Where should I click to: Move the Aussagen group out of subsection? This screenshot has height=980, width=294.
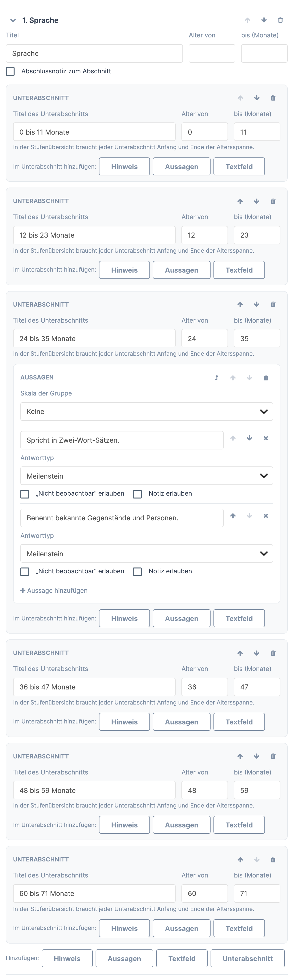pyautogui.click(x=217, y=377)
